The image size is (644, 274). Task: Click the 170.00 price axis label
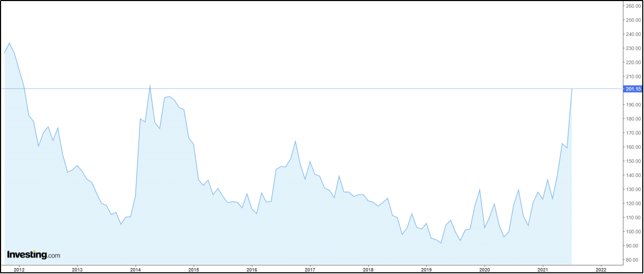633,133
